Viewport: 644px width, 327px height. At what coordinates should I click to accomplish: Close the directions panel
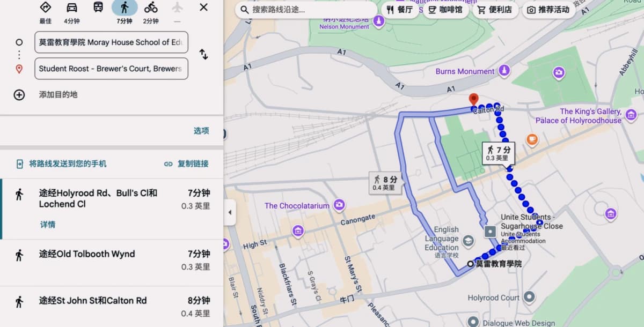[x=203, y=8]
